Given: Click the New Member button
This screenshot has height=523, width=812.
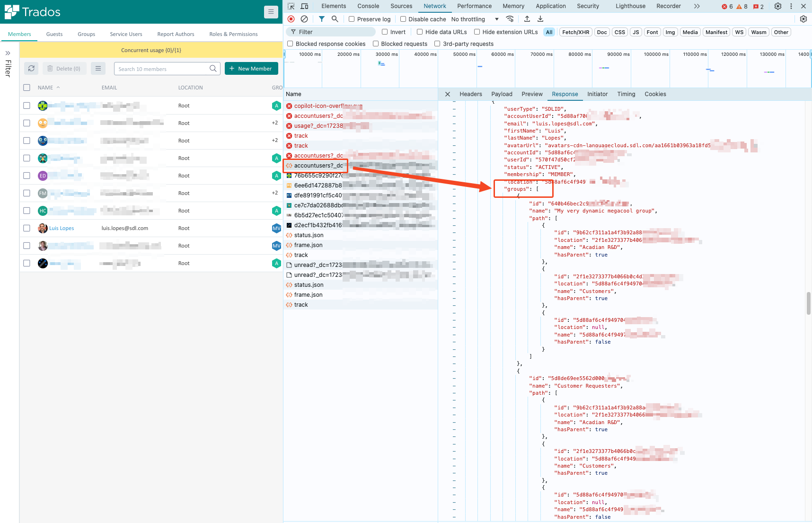Looking at the screenshot, I should click(251, 69).
